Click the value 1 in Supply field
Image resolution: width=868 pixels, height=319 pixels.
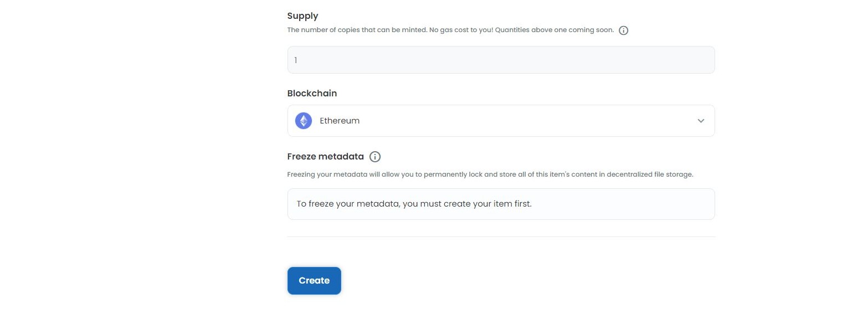(296, 60)
